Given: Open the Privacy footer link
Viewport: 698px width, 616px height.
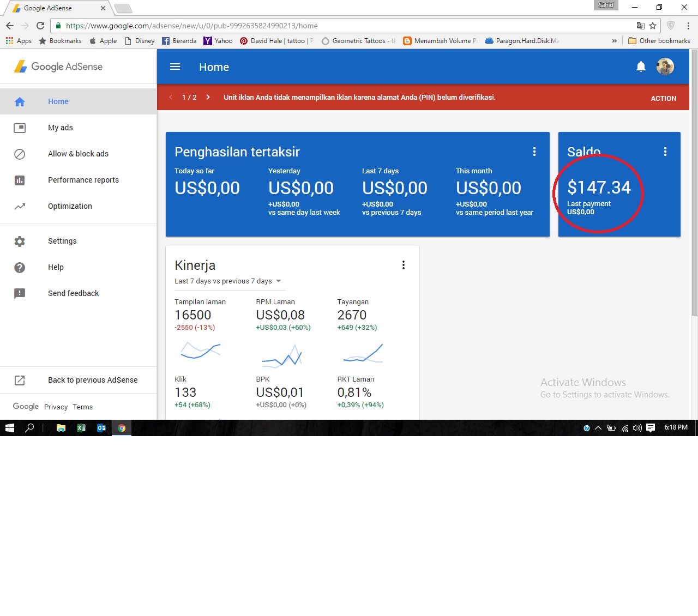Looking at the screenshot, I should coord(56,407).
